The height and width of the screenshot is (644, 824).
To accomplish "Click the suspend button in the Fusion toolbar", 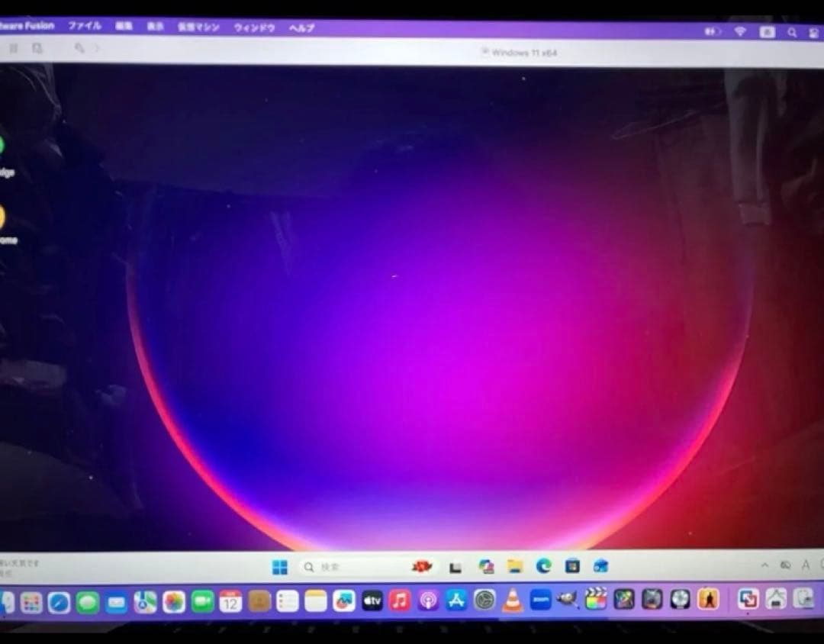I will [13, 47].
